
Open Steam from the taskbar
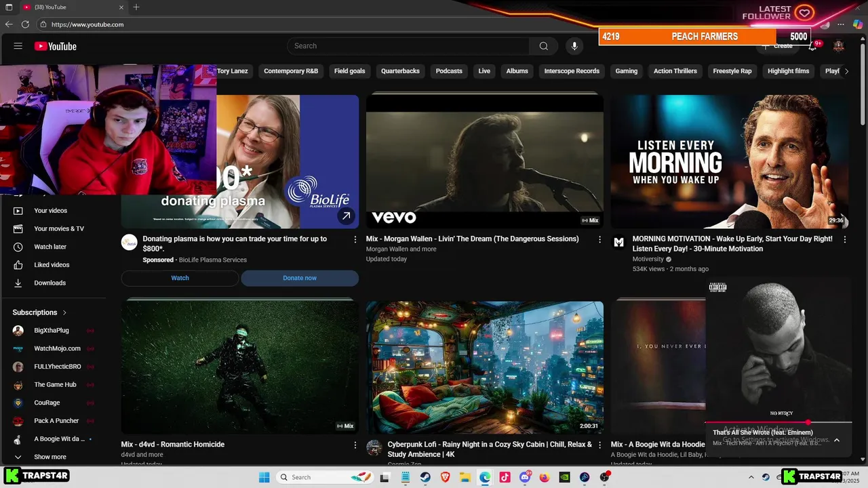(425, 477)
